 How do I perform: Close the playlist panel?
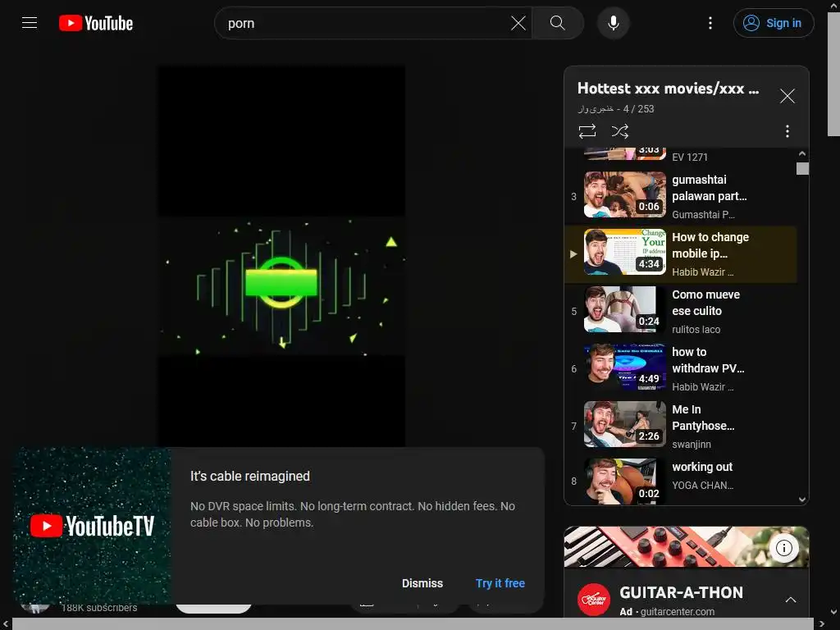(787, 96)
